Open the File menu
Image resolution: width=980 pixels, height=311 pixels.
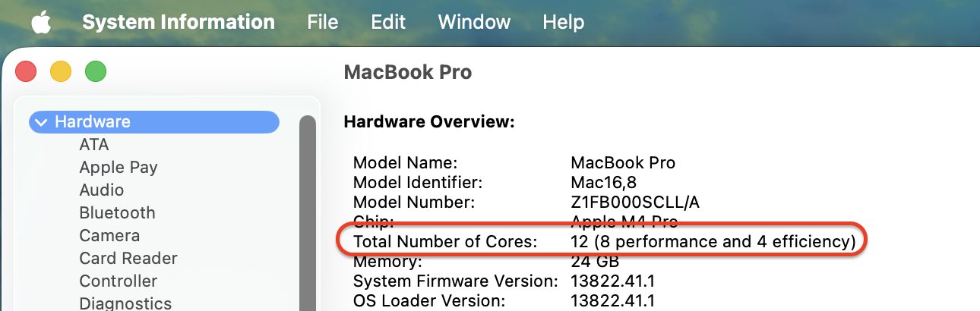click(323, 22)
